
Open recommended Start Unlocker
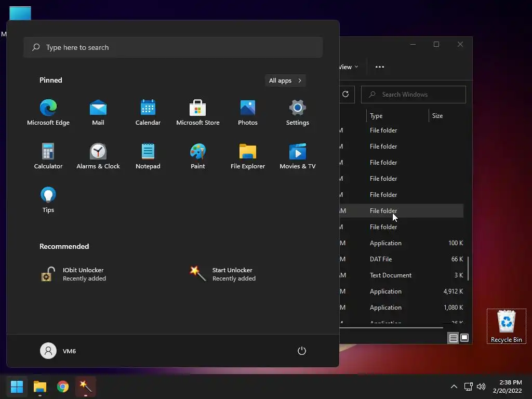click(x=223, y=274)
